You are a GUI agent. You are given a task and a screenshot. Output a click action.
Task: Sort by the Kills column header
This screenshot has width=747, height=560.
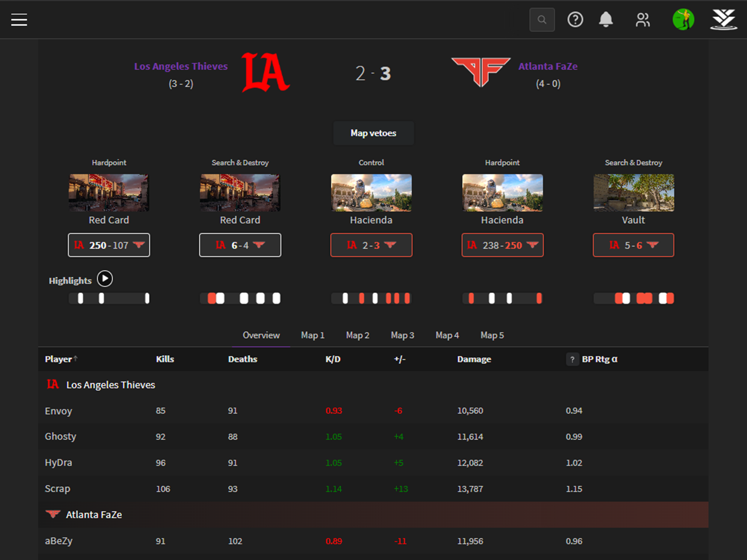[x=165, y=359]
